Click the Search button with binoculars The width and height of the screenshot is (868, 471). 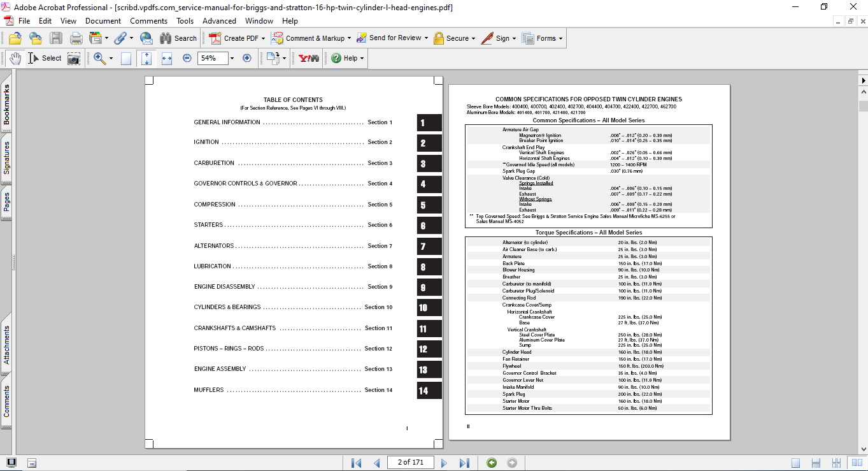tap(178, 38)
